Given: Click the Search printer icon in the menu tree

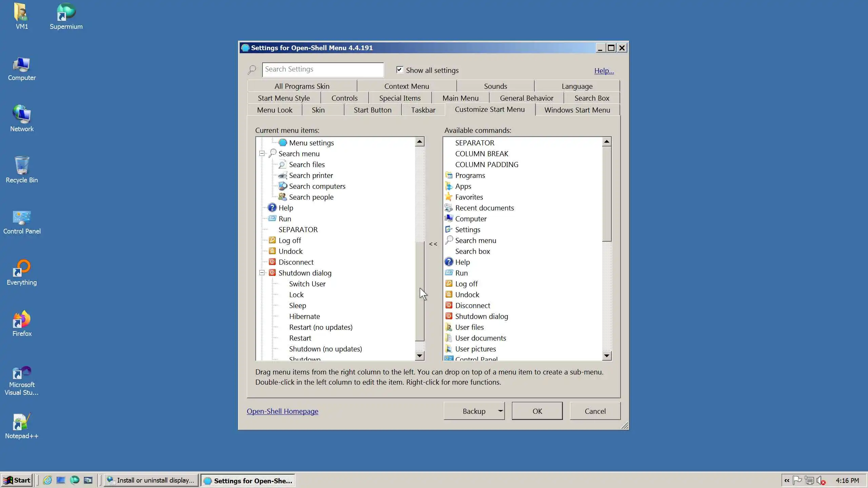Looking at the screenshot, I should (282, 175).
